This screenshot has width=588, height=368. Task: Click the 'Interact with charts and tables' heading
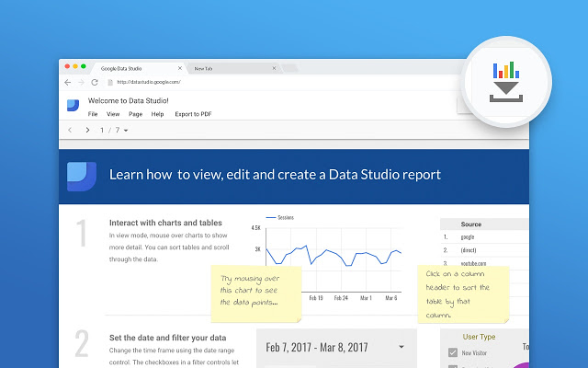tap(165, 223)
